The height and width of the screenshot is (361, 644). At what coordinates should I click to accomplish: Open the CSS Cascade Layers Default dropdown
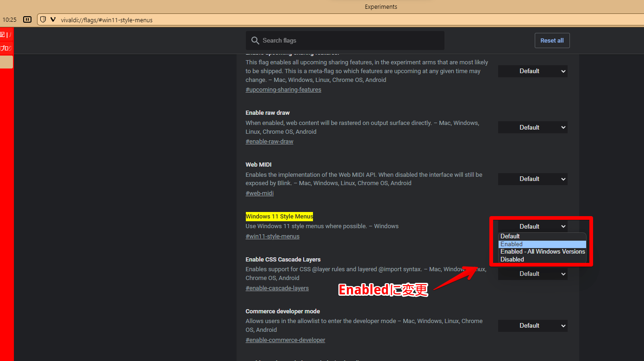point(533,274)
